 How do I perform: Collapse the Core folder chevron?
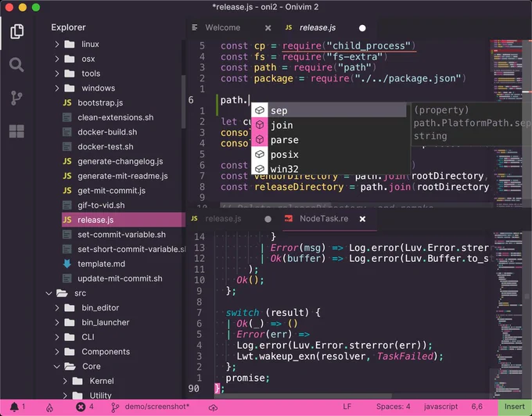coord(56,367)
